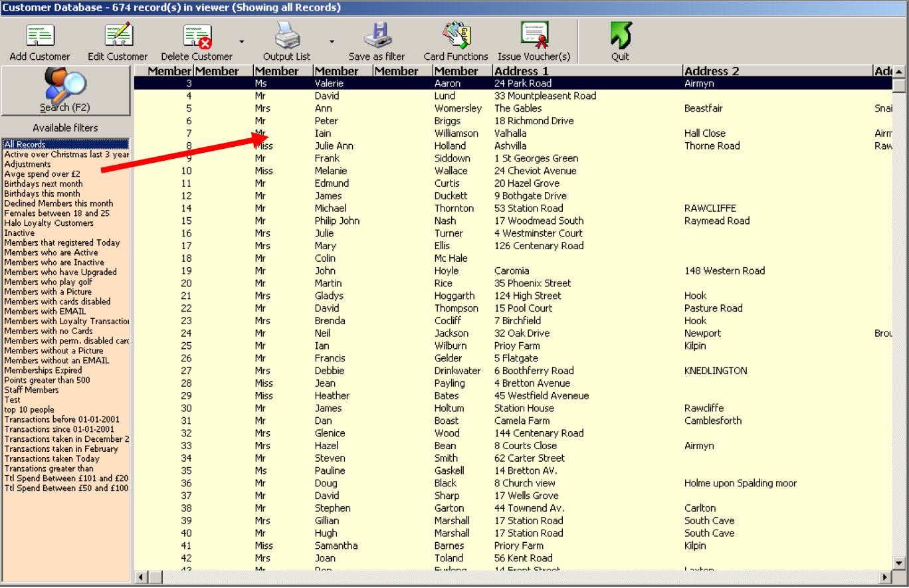Image resolution: width=909 pixels, height=588 pixels.
Task: Select the Adjustments filter
Action: tap(27, 164)
